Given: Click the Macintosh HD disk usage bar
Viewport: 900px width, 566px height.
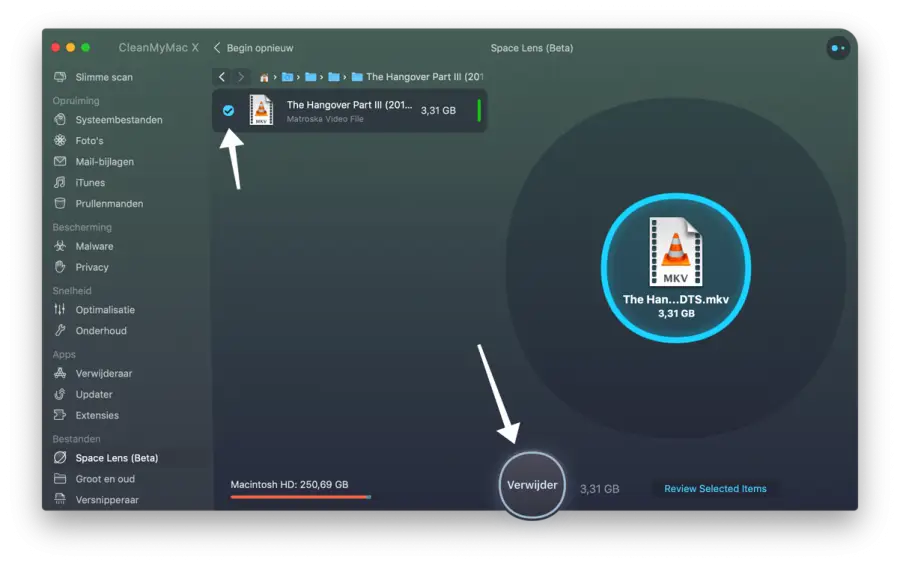Looking at the screenshot, I should tap(300, 497).
